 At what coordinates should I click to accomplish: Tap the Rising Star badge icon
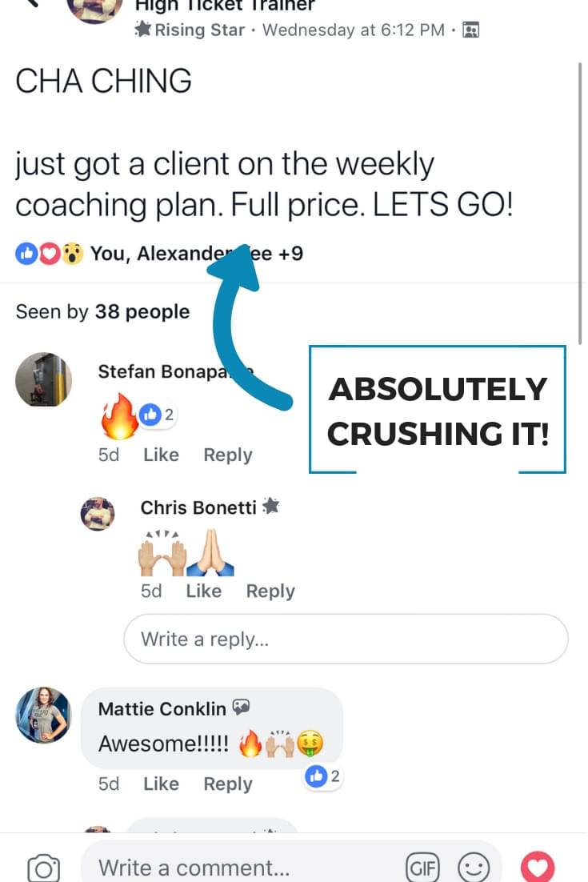pyautogui.click(x=143, y=29)
